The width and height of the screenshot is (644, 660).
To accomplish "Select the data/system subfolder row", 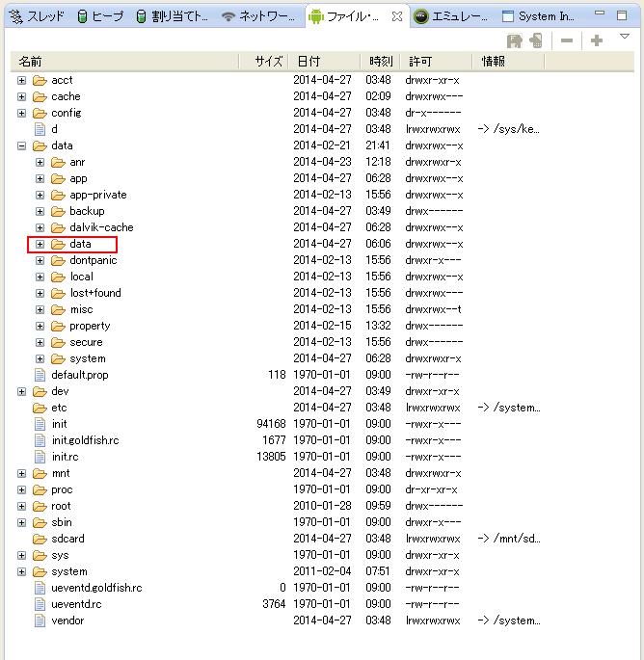I will (x=322, y=358).
